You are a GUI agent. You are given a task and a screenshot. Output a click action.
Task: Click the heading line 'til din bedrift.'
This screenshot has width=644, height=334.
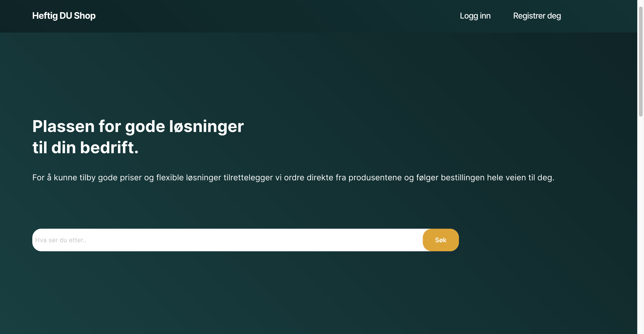(85, 148)
